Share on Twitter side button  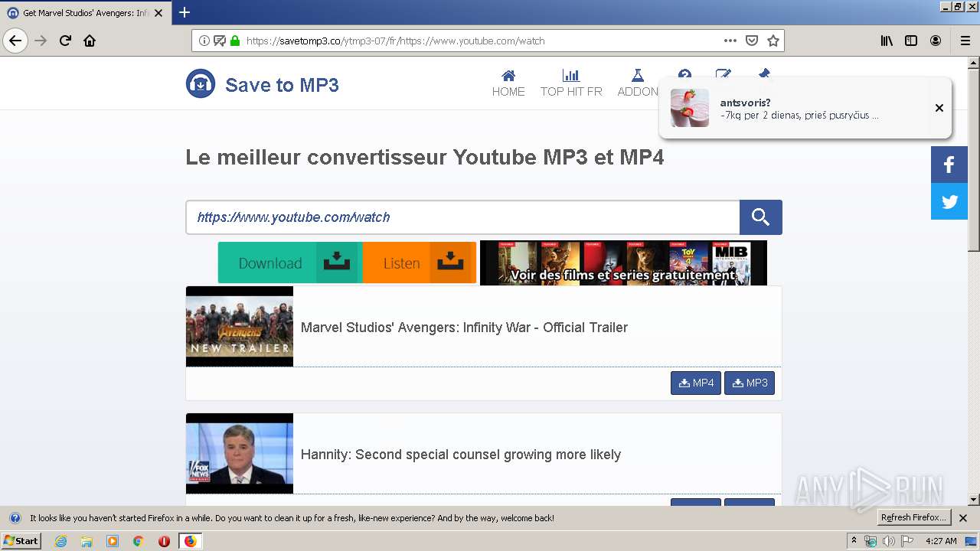pos(949,201)
